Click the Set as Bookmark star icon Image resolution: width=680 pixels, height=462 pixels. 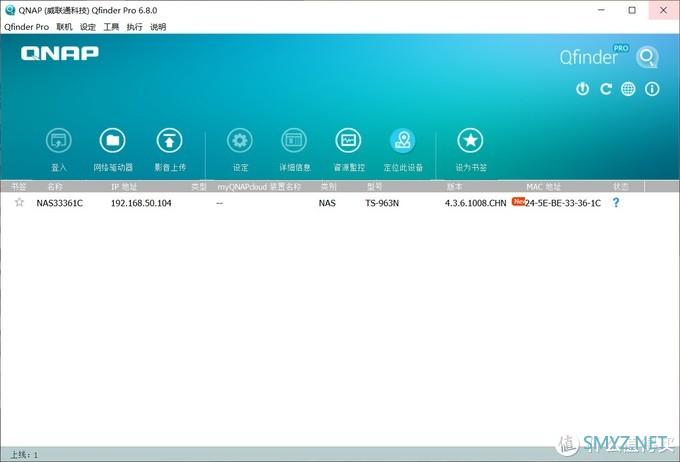[x=471, y=141]
